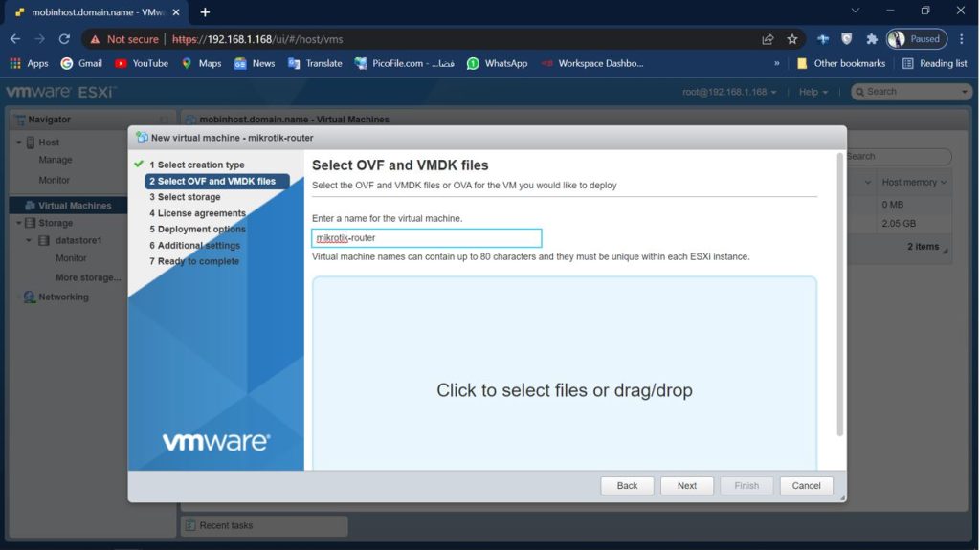Open a new browser tab

[x=205, y=12]
